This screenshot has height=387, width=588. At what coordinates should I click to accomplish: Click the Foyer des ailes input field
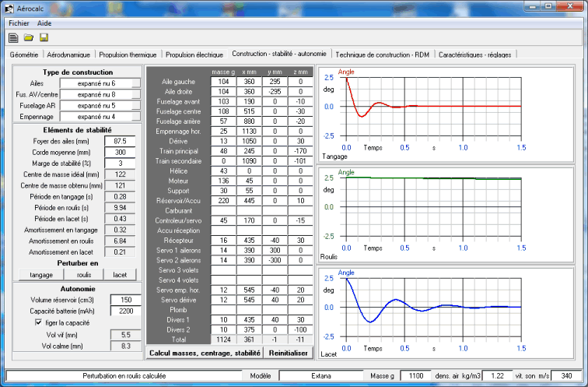tap(120, 141)
